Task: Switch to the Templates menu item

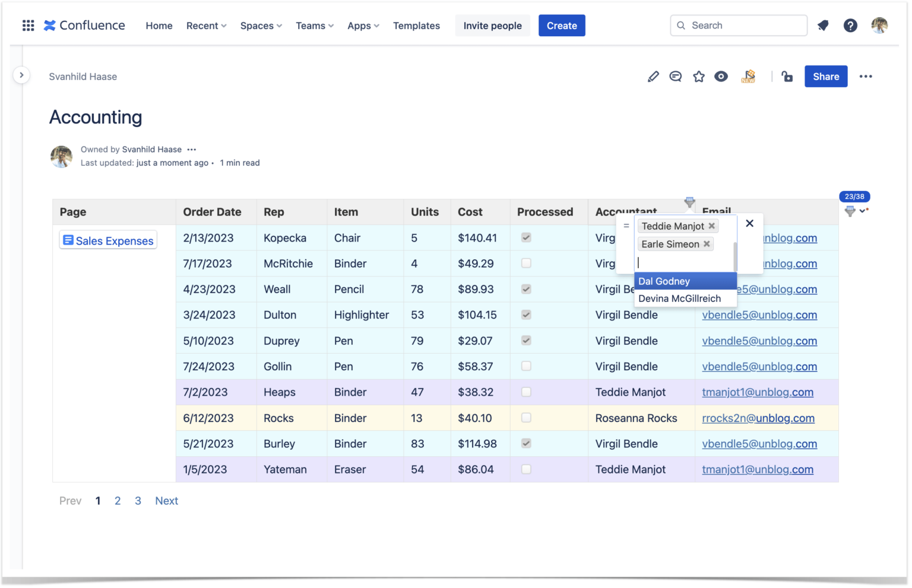Action: 416,26
